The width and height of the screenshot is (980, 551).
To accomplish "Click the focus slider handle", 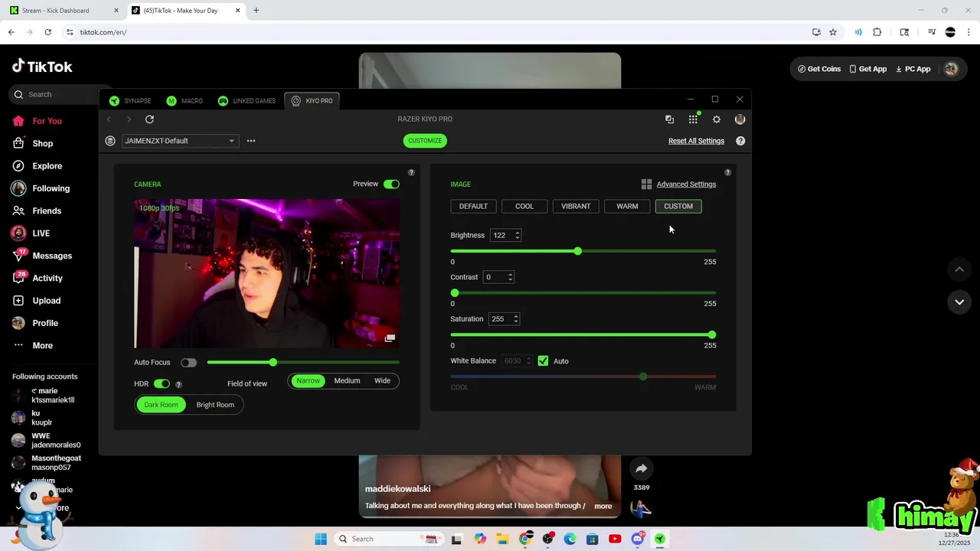I will tap(273, 362).
